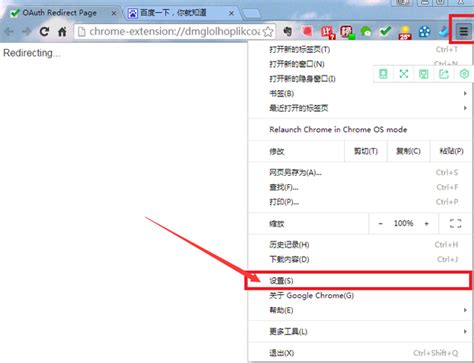Click the green save icon in floating toolbar

423,74
